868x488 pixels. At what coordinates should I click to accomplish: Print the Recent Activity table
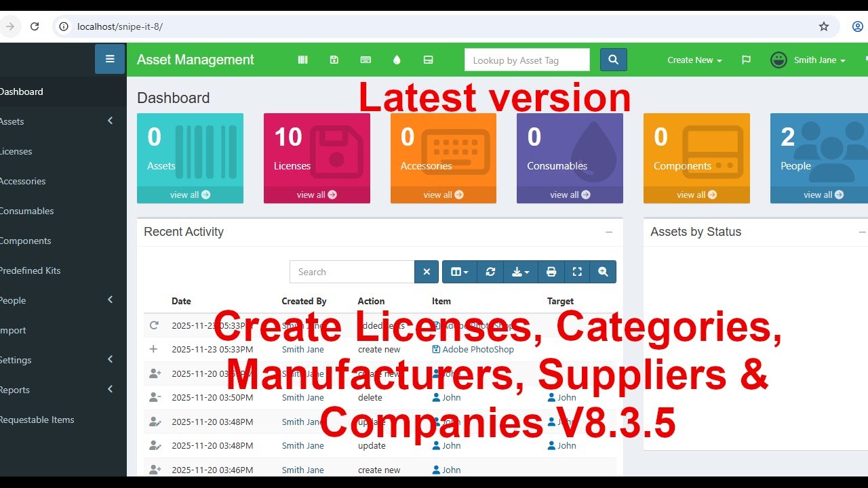point(551,272)
